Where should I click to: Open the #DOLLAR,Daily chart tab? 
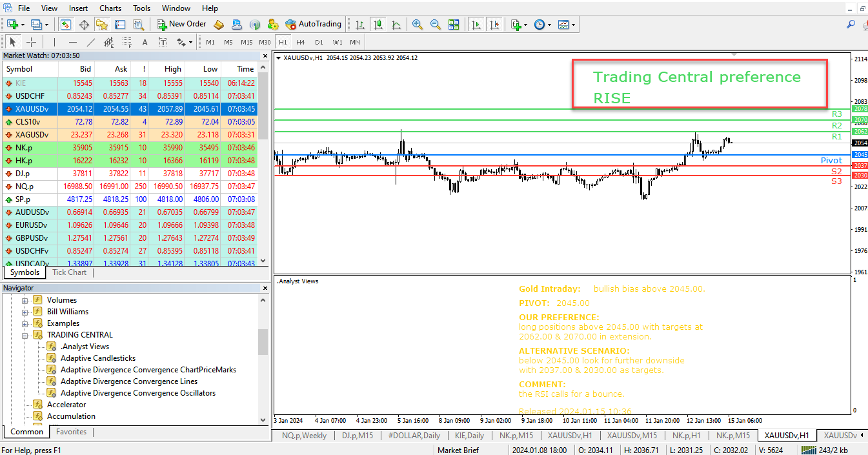point(414,436)
